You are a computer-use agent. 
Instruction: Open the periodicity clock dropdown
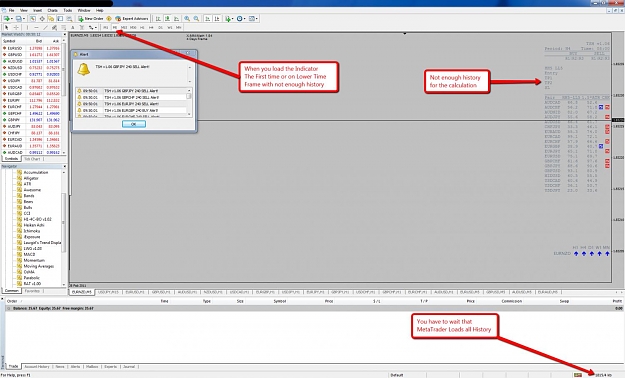[241, 18]
